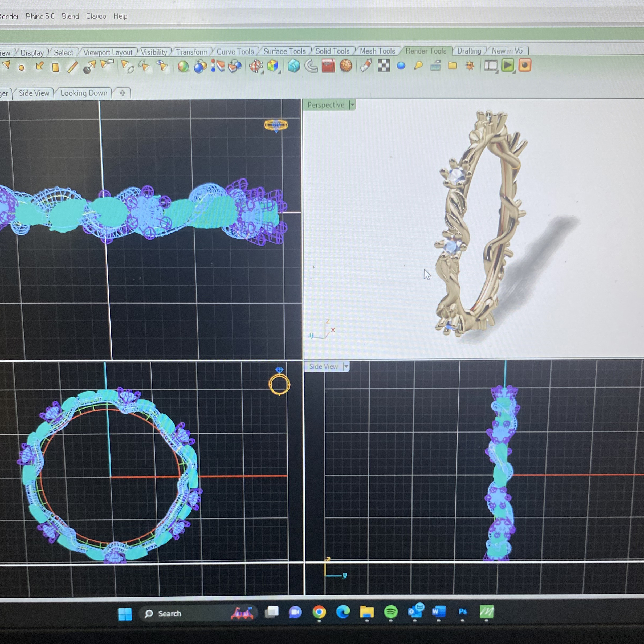Click the layered material box with dots icon
The height and width of the screenshot is (644, 644).
point(218,66)
